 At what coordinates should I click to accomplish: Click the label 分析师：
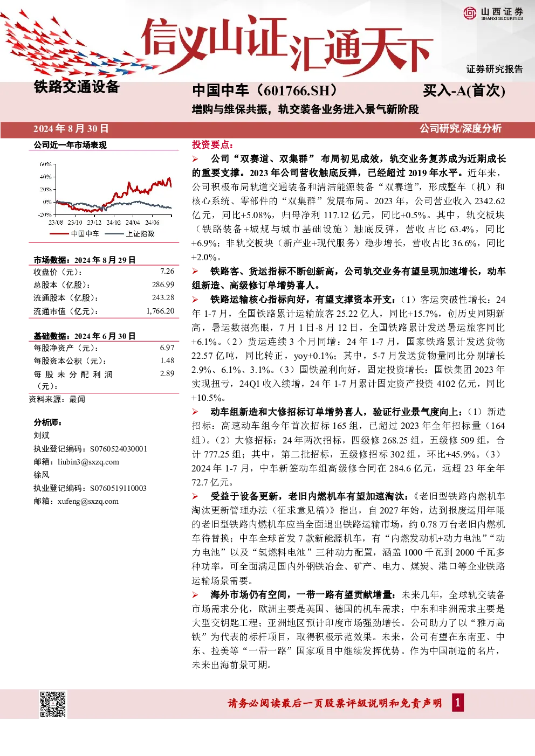(x=47, y=422)
